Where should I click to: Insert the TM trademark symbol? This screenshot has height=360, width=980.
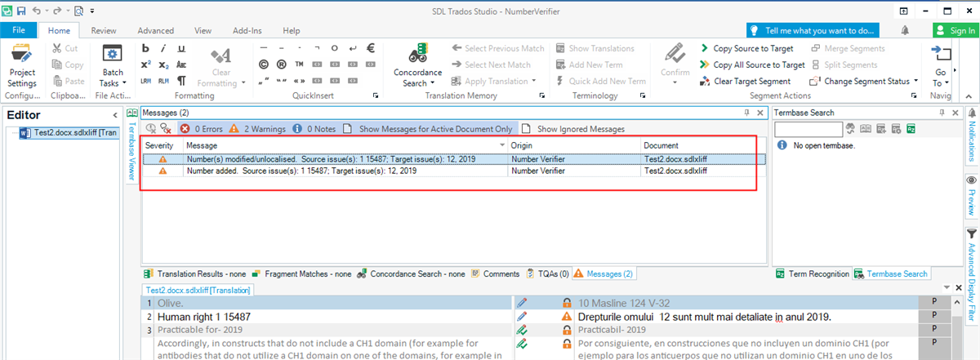coord(300,64)
